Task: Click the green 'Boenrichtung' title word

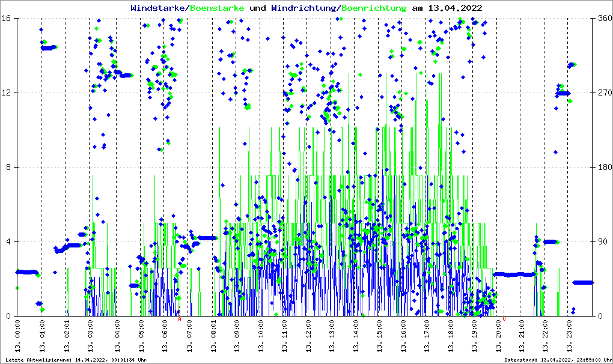Action: [x=374, y=8]
